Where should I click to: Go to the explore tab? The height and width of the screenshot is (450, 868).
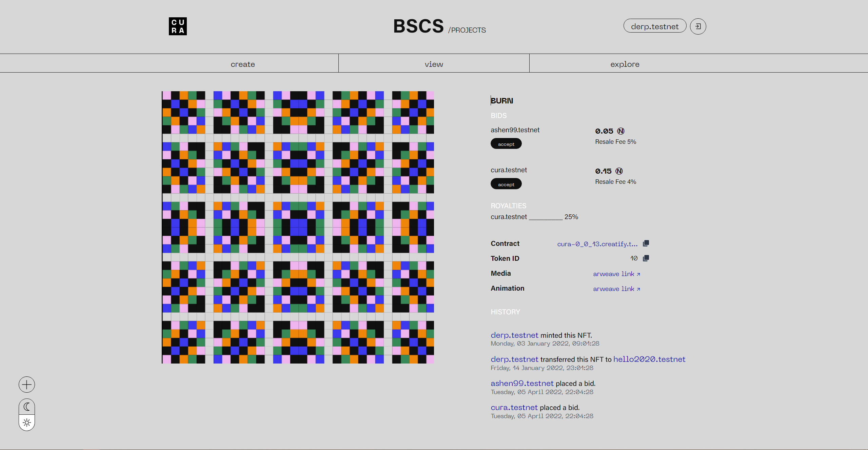point(625,64)
